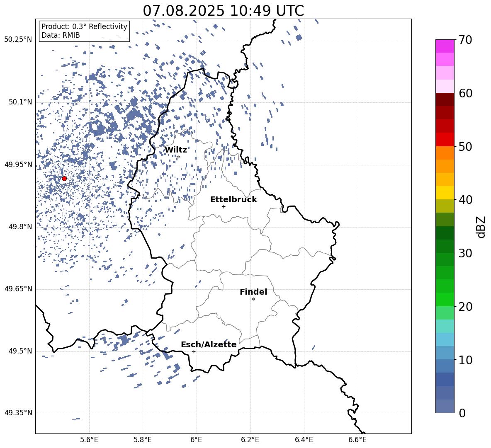Click the Ettelbruck city label
The height and width of the screenshot is (448, 491).
[x=233, y=200]
